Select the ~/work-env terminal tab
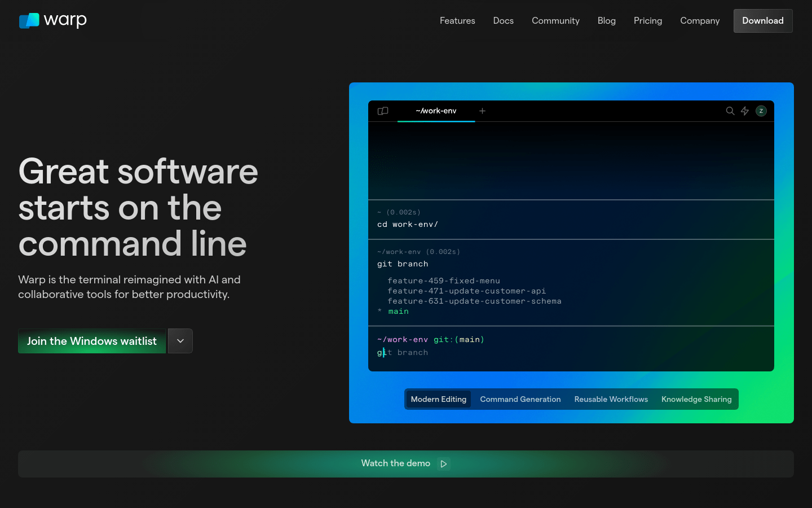 [x=436, y=111]
